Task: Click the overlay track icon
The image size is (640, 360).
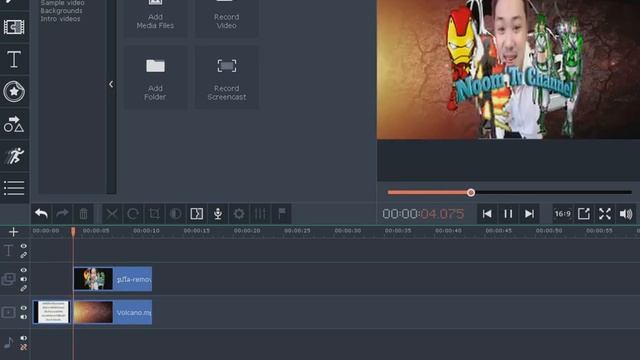Action: pyautogui.click(x=9, y=279)
